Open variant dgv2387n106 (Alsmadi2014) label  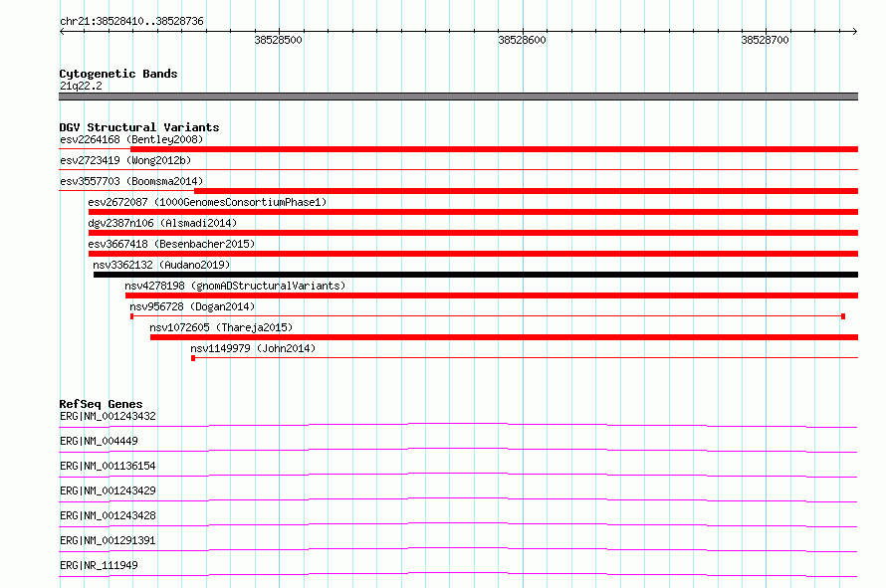[162, 223]
